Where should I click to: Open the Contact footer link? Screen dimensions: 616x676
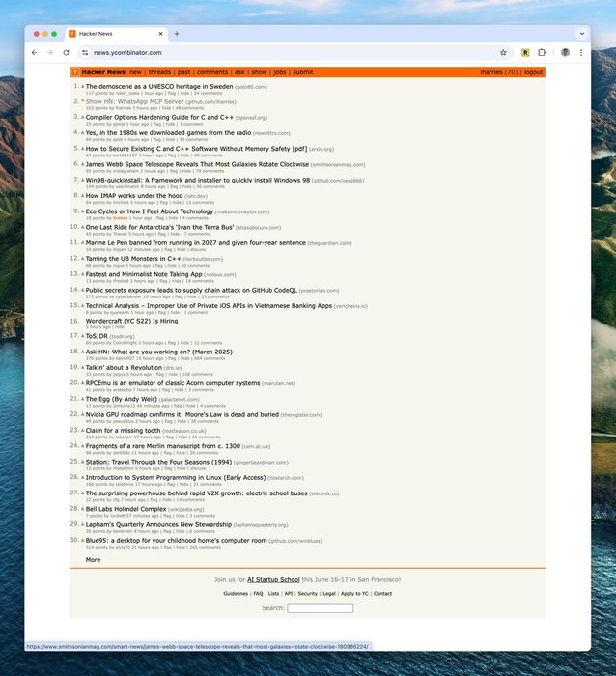(x=382, y=594)
